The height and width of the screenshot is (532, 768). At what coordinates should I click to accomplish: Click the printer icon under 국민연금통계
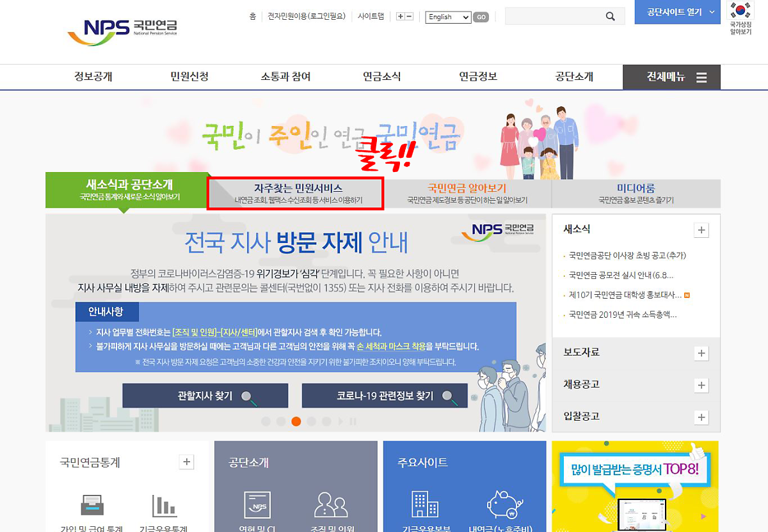[92, 506]
